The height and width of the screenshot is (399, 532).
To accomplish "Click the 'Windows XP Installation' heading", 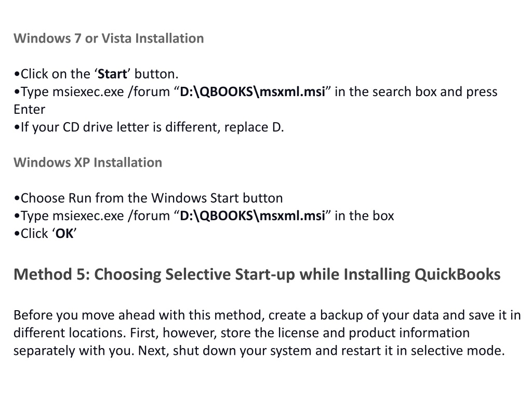I will click(88, 163).
